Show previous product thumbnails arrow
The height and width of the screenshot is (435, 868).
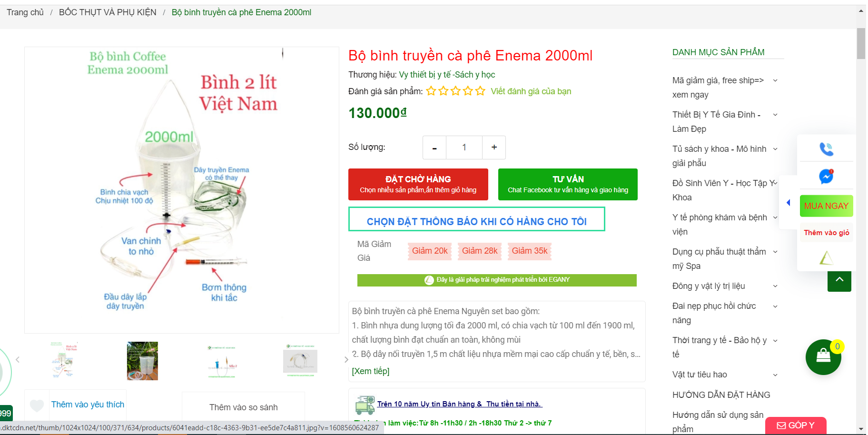(x=18, y=360)
